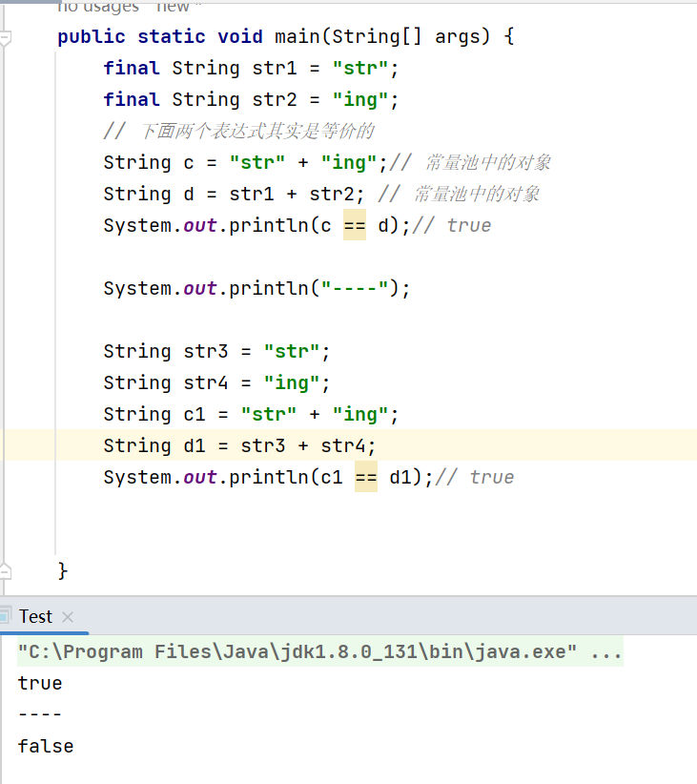The width and height of the screenshot is (697, 784).
Task: Click the 'false' console output line
Action: [46, 747]
